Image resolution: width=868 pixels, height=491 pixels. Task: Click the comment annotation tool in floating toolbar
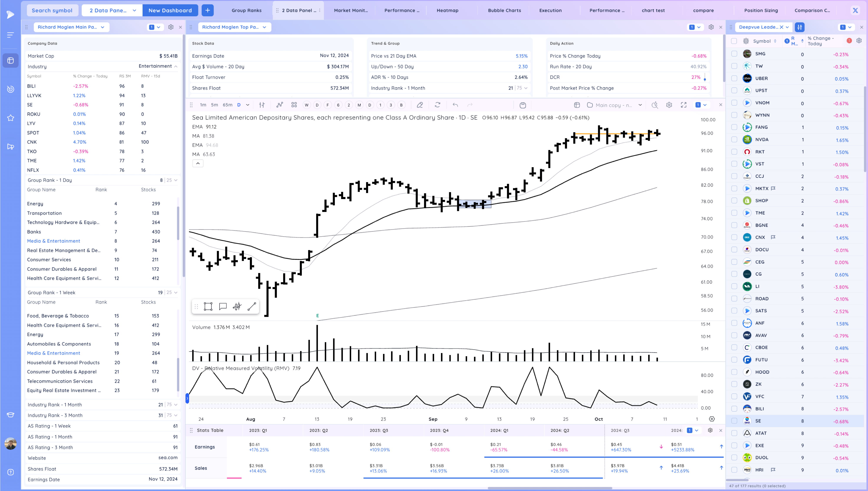pos(223,306)
